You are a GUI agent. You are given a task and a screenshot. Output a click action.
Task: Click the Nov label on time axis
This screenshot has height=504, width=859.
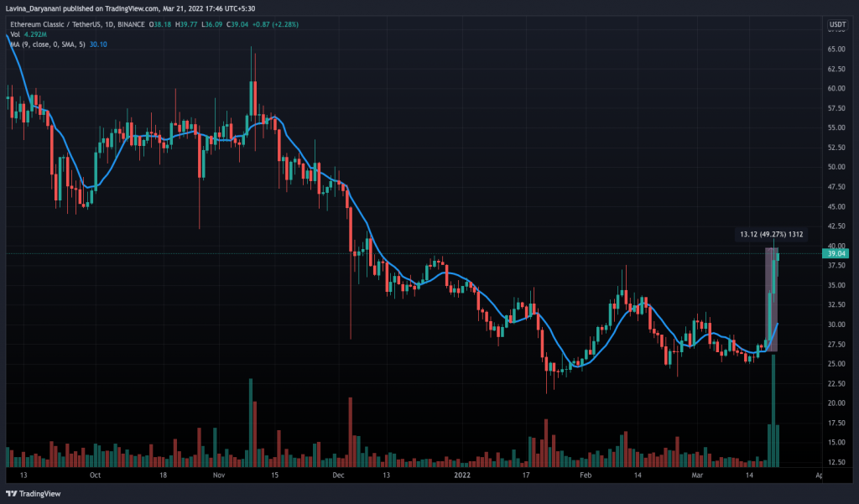[219, 475]
